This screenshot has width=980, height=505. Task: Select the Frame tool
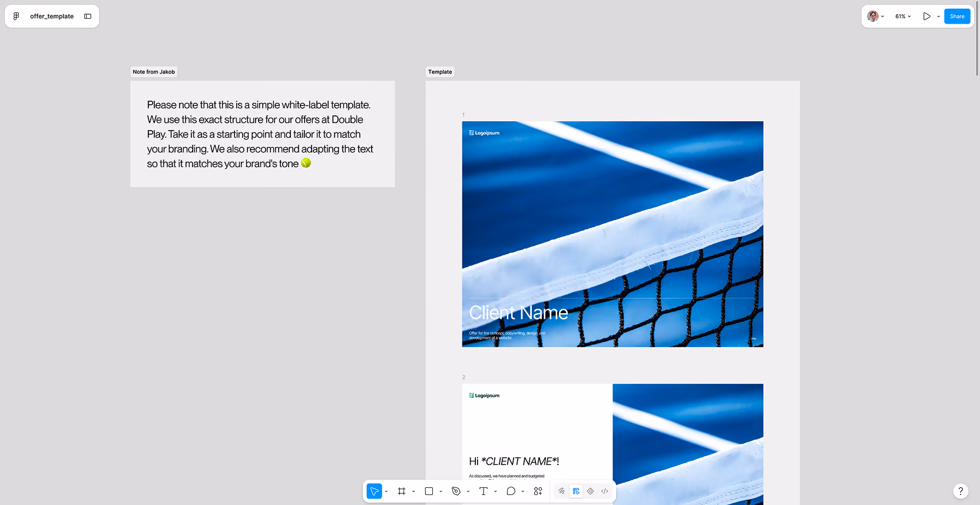(402, 491)
